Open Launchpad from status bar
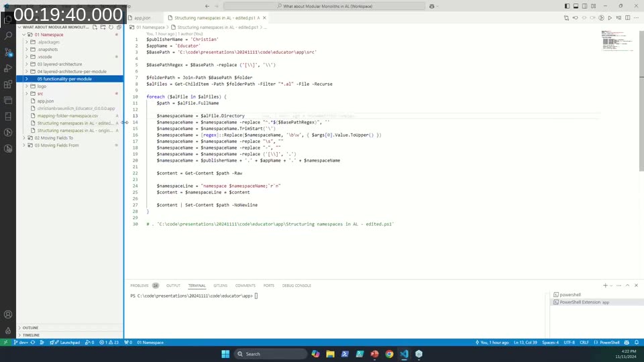644x362 pixels. 65,343
